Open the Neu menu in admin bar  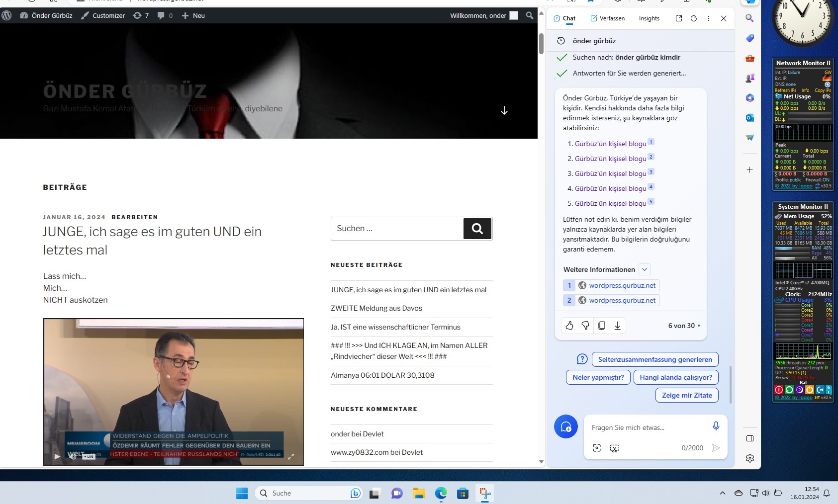(x=193, y=15)
